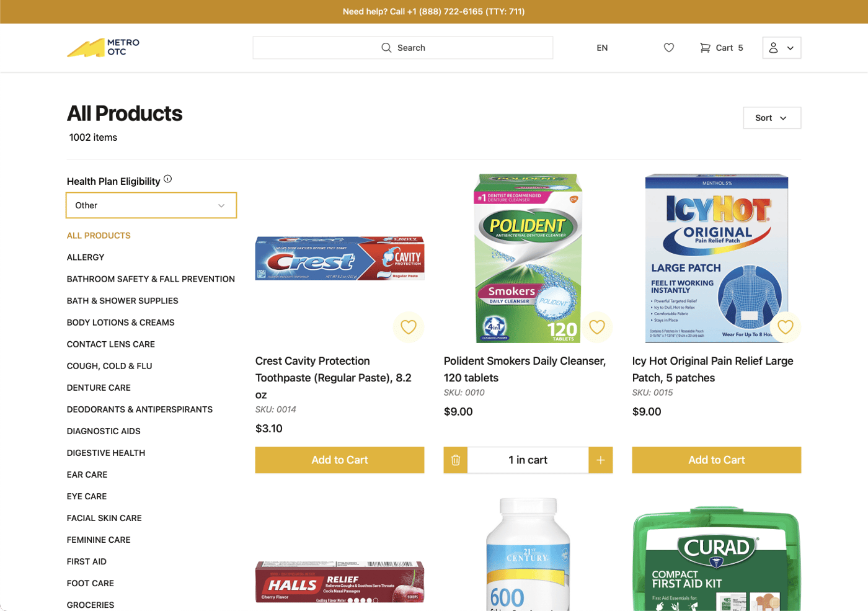The image size is (868, 611).
Task: Add Icy Hot patch to cart
Action: [716, 460]
